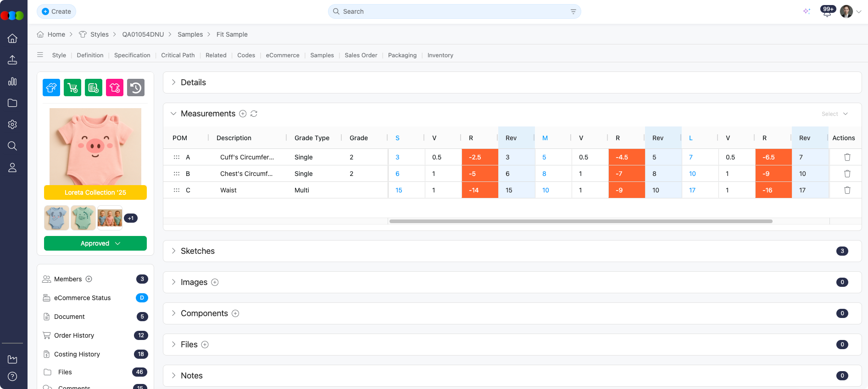Open the search filter options icon
The image size is (868, 389).
(x=573, y=11)
